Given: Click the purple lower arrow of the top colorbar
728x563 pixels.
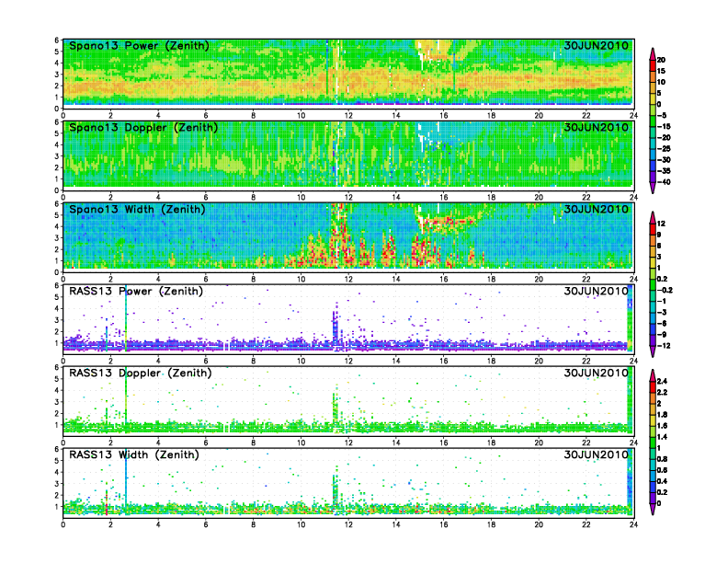Looking at the screenshot, I should tap(653, 189).
